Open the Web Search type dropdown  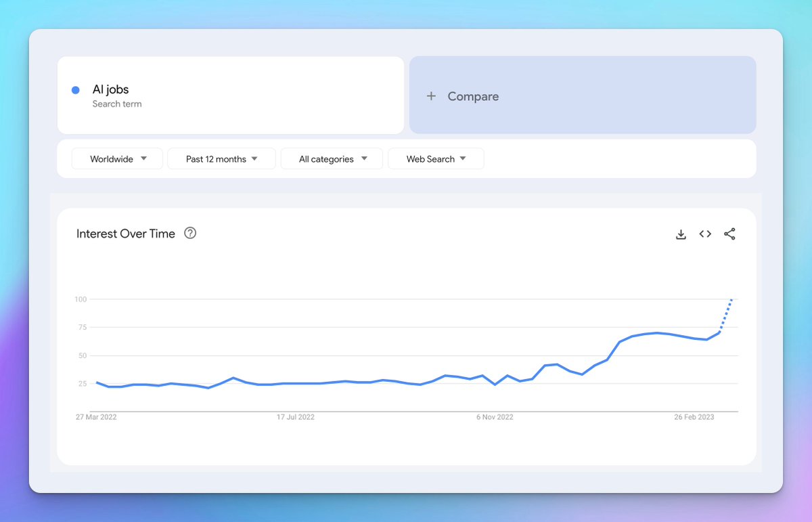pyautogui.click(x=436, y=158)
